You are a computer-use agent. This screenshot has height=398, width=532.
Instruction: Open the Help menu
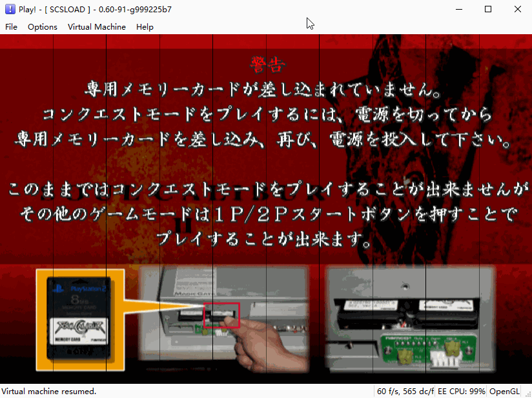tap(145, 27)
